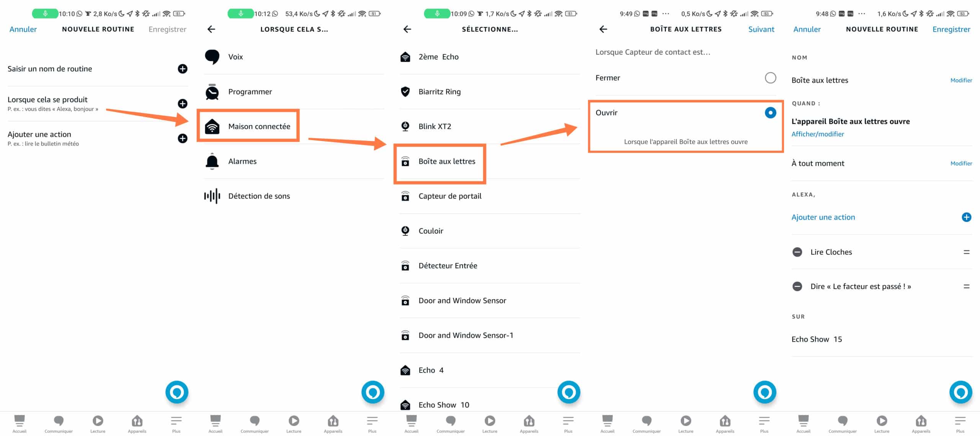Select the Détection de sons waveform icon

[212, 196]
